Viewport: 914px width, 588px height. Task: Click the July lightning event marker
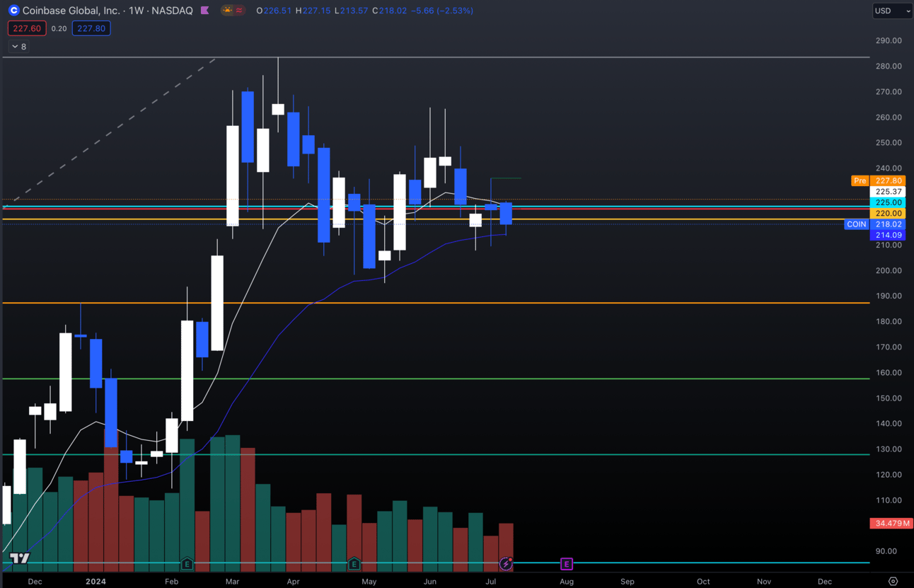pos(506,564)
